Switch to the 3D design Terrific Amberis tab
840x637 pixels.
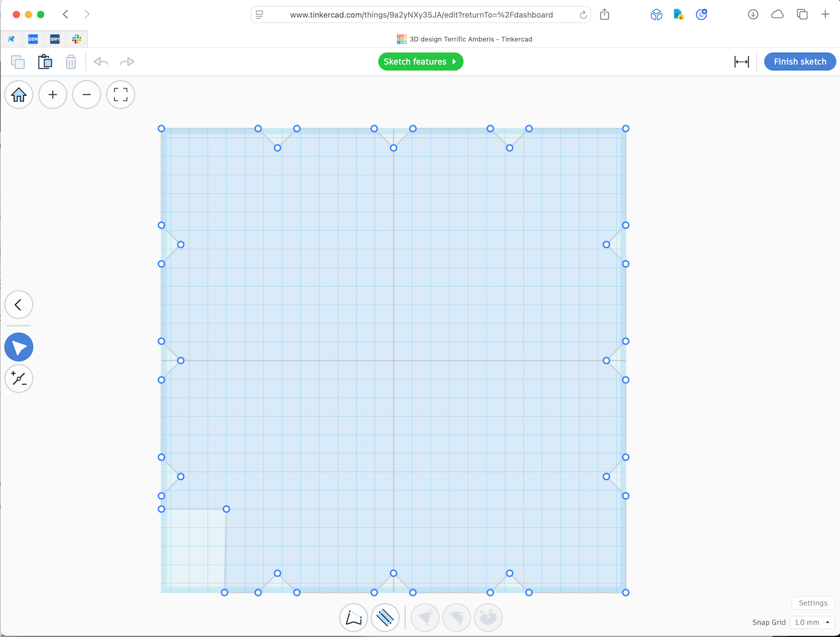pos(464,39)
